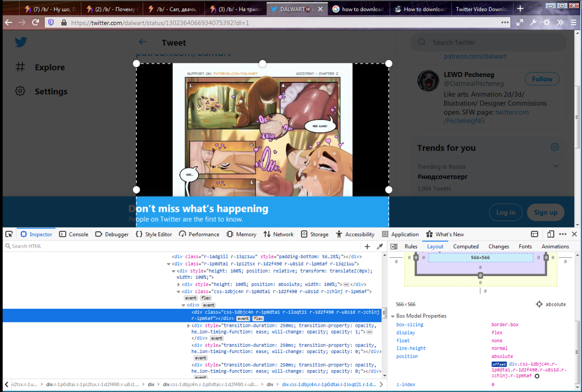Click the wrench developer icon in the toolbar
The height and width of the screenshot is (392, 582).
pyautogui.click(x=533, y=23)
